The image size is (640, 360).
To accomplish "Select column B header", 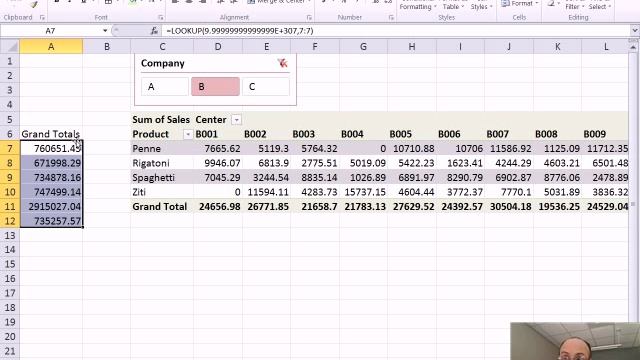I will click(x=107, y=47).
